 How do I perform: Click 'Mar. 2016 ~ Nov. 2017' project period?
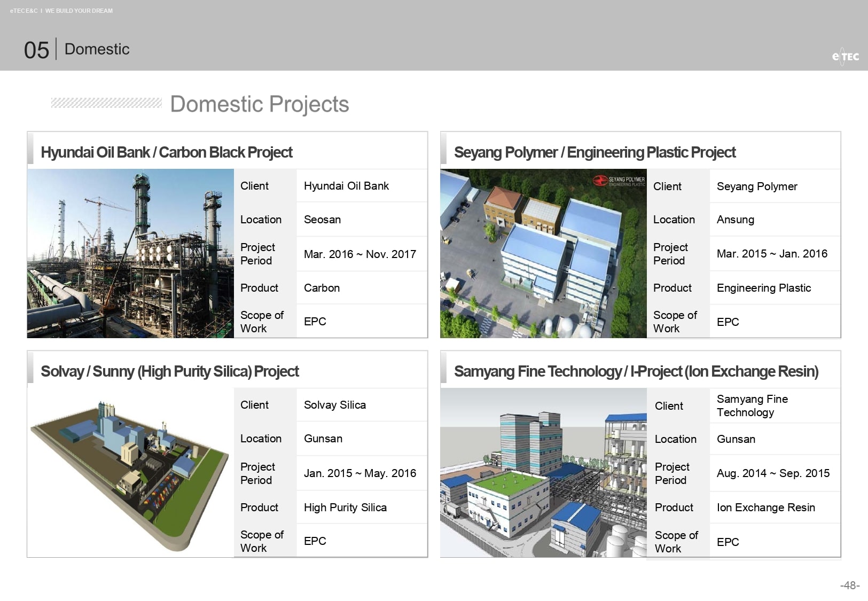click(x=360, y=254)
